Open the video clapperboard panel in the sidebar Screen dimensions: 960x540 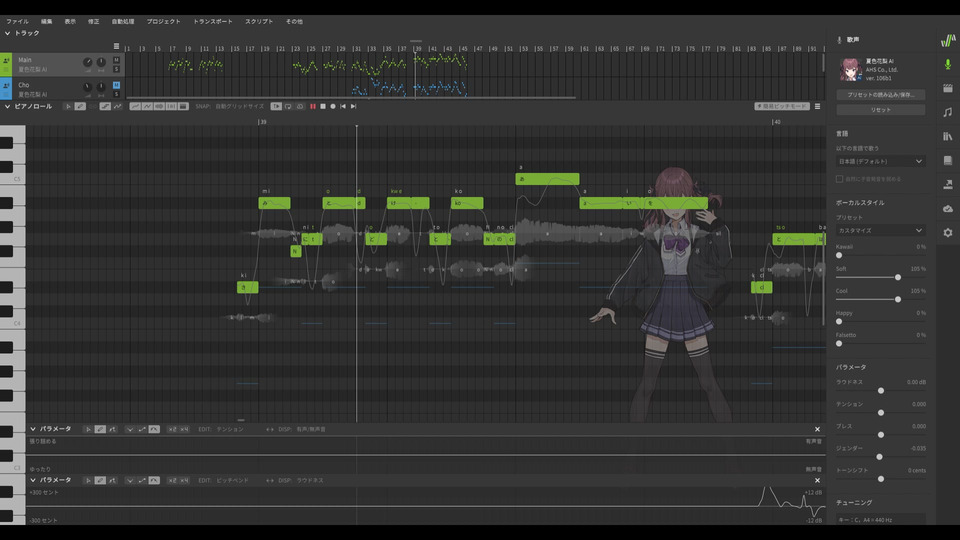tap(948, 88)
